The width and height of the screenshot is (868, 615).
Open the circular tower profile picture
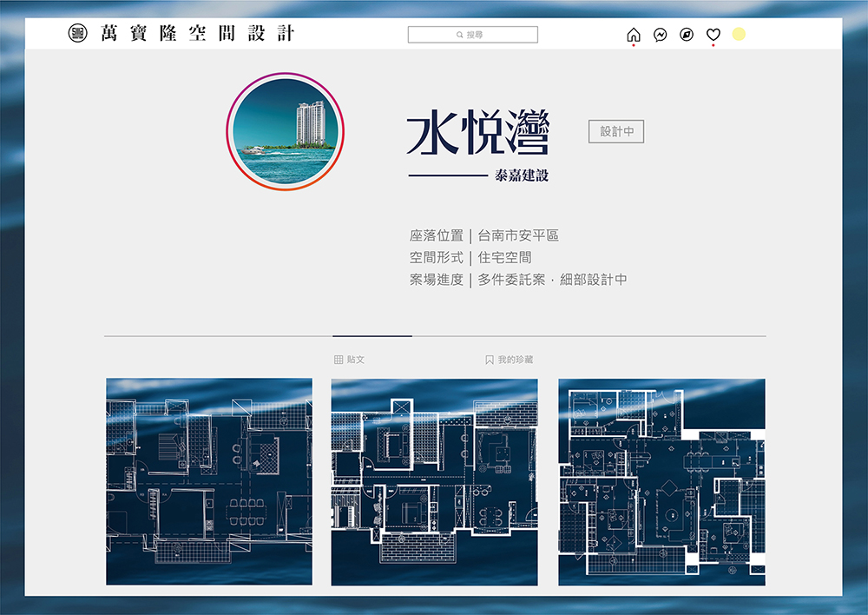tap(286, 132)
